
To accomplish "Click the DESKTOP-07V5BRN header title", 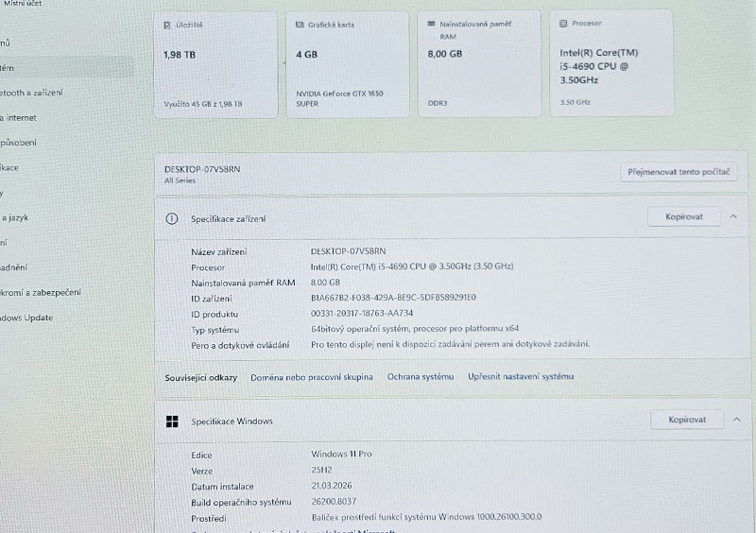I will pyautogui.click(x=202, y=169).
